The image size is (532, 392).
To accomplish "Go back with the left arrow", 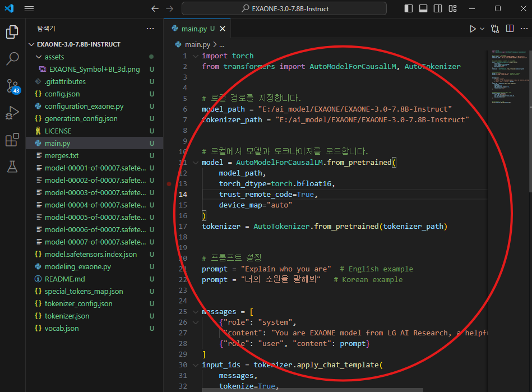I will (x=155, y=8).
